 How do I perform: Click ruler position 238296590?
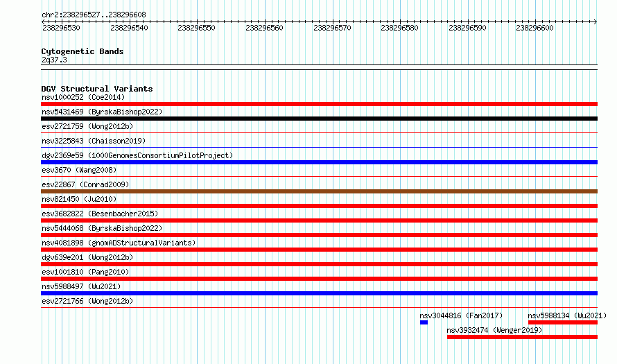point(467,28)
